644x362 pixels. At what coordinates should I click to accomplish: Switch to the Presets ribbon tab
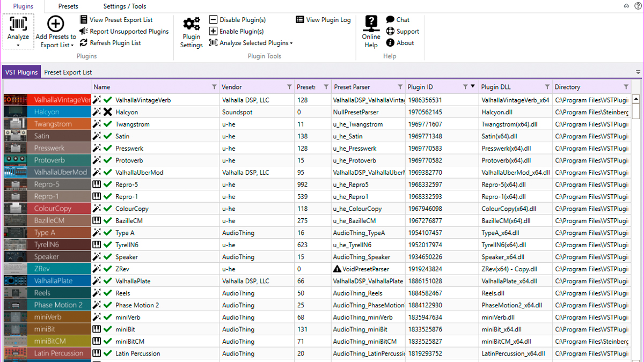tap(68, 6)
